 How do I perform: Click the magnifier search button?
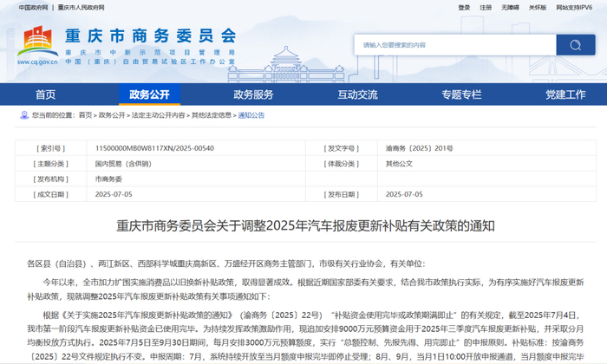[x=575, y=45]
